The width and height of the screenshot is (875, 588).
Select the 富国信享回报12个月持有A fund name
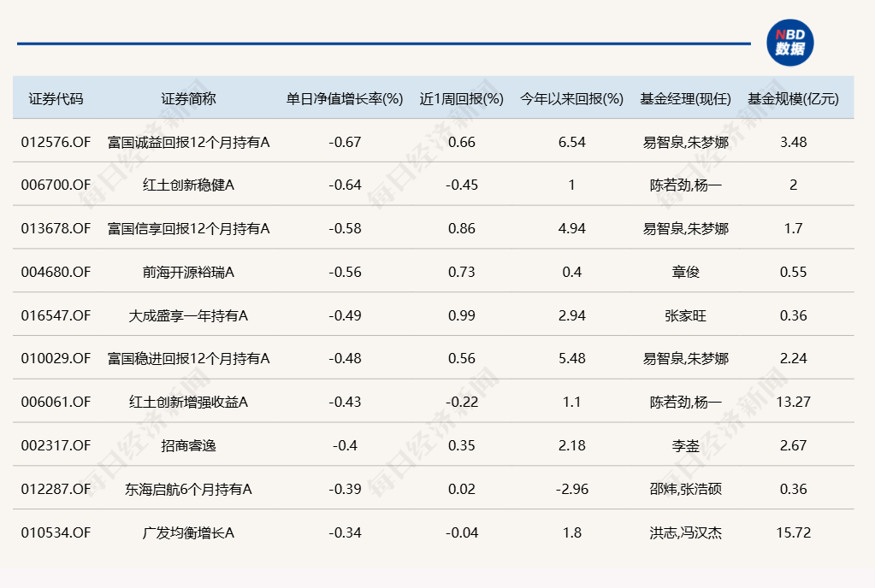point(188,228)
